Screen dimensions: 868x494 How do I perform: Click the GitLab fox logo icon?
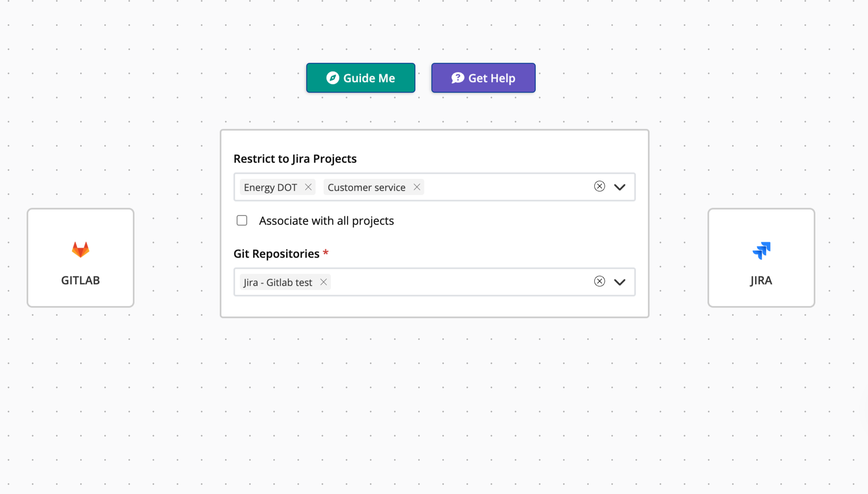(x=80, y=250)
